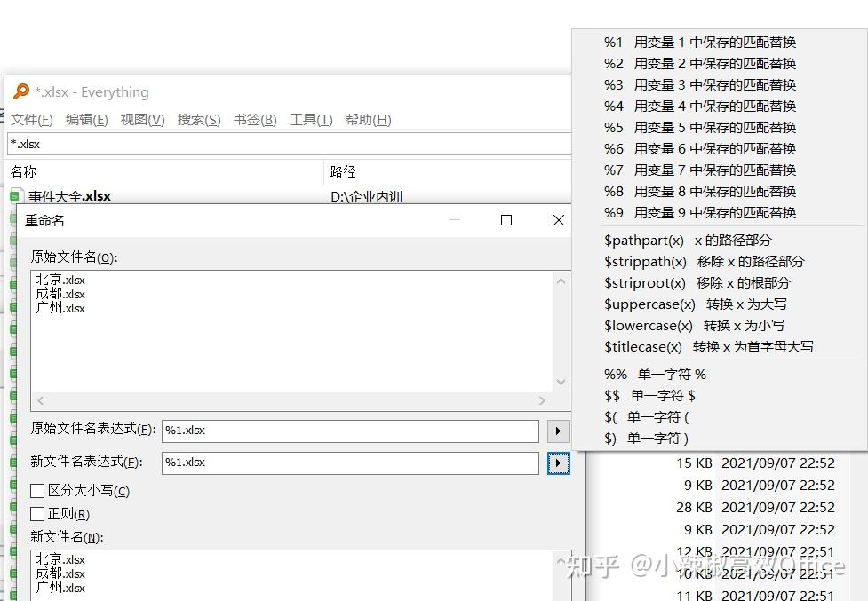Image resolution: width=868 pixels, height=601 pixels.
Task: Click 成都.xlsx in the 新文件名 list
Action: click(60, 573)
